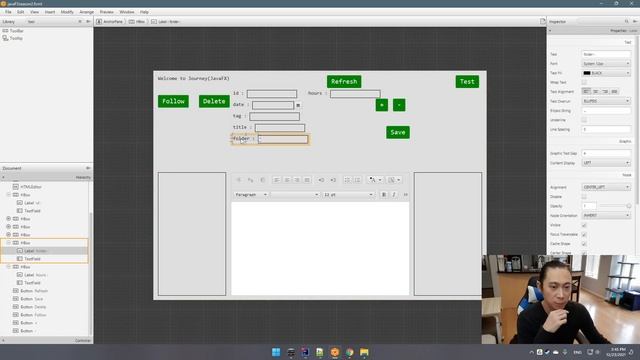Click the Document panel options menu icon
Viewport: 640px width, 360px height.
click(88, 168)
